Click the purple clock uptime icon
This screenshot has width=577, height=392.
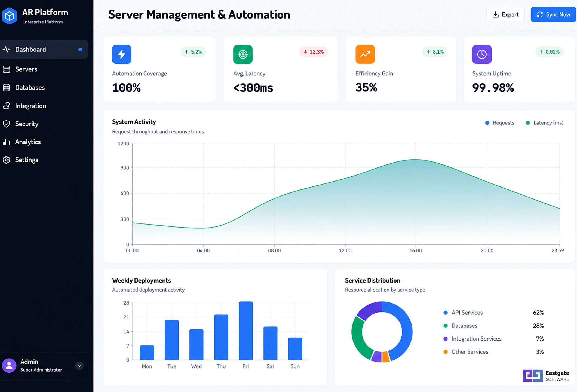pos(482,54)
